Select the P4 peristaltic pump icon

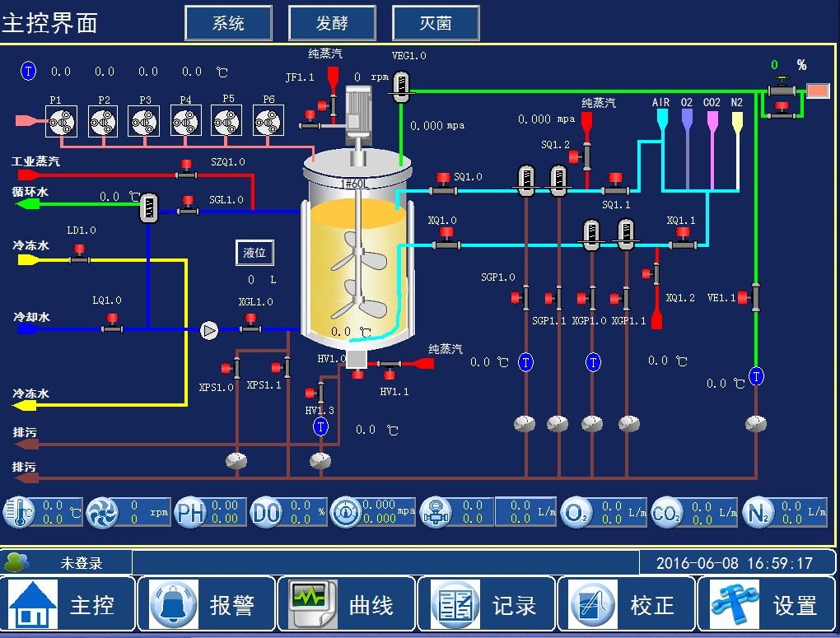(x=185, y=121)
